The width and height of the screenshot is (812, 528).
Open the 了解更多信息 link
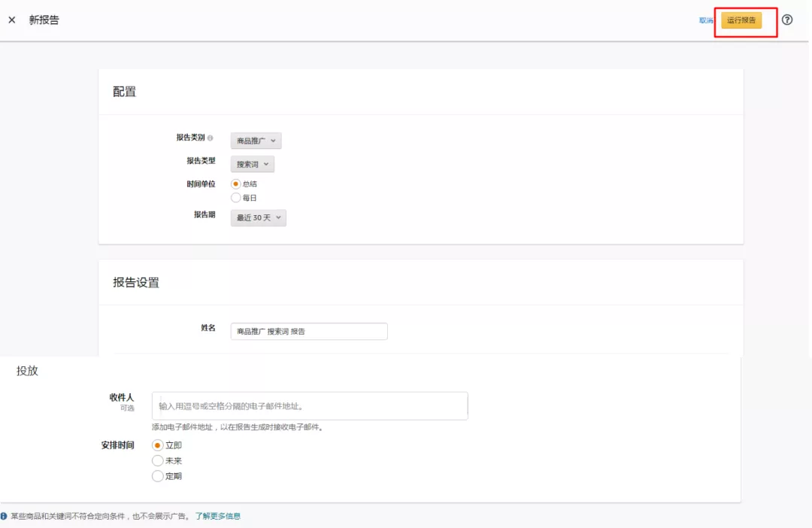click(x=219, y=515)
